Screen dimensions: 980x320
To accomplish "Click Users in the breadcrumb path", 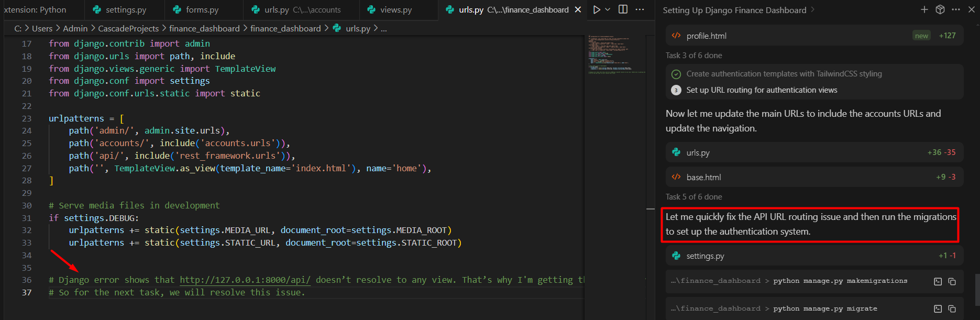I will click(x=42, y=28).
